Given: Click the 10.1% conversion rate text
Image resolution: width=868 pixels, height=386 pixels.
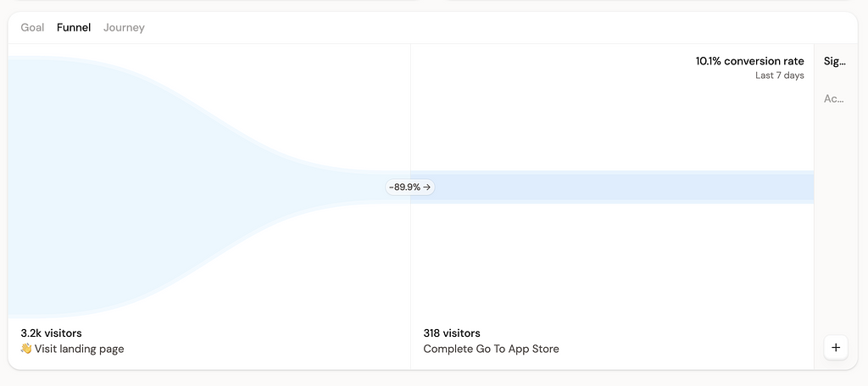Looking at the screenshot, I should point(749,61).
